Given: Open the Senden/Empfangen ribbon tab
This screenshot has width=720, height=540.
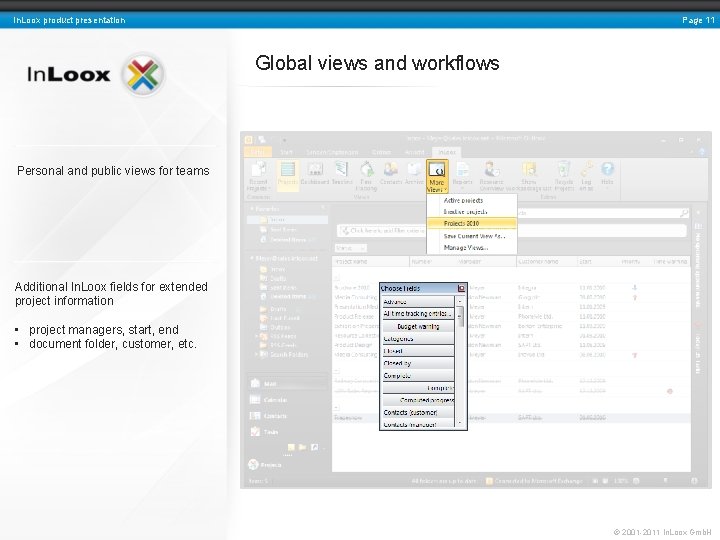Looking at the screenshot, I should tap(332, 152).
